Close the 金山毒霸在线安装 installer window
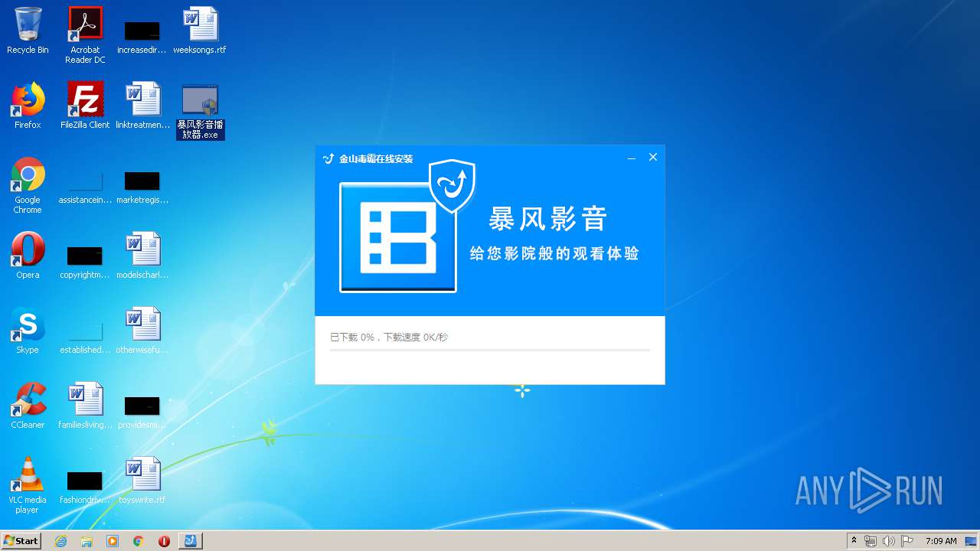 653,157
